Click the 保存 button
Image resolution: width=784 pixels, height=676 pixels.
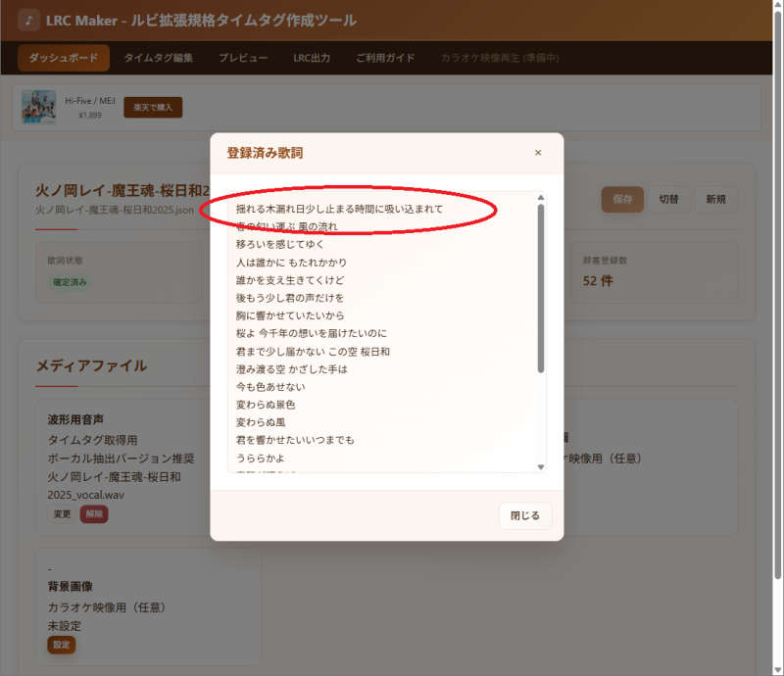pyautogui.click(x=622, y=199)
